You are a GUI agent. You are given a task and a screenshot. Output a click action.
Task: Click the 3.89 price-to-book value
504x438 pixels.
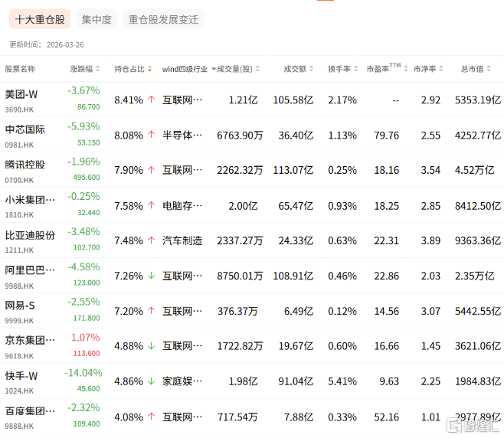click(430, 240)
